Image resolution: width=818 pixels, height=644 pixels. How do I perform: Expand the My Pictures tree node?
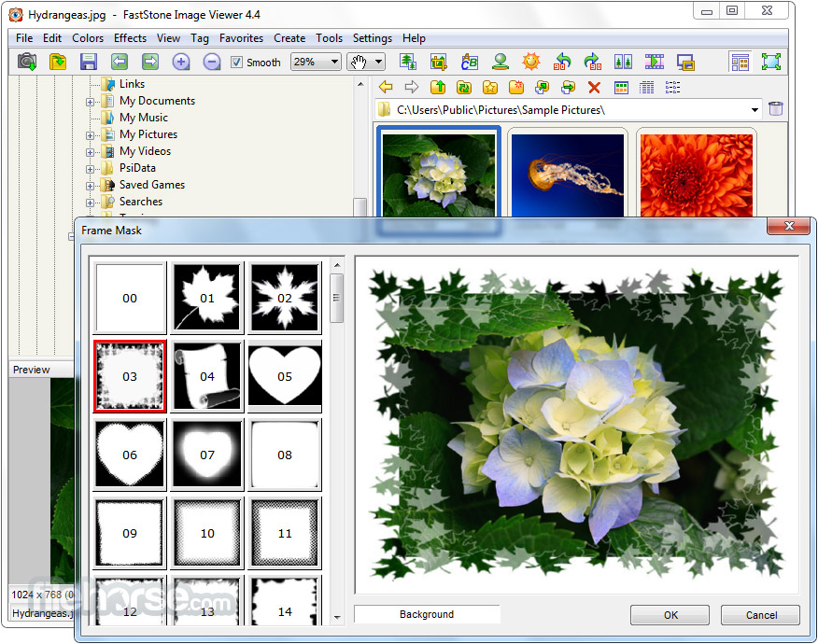pyautogui.click(x=91, y=135)
